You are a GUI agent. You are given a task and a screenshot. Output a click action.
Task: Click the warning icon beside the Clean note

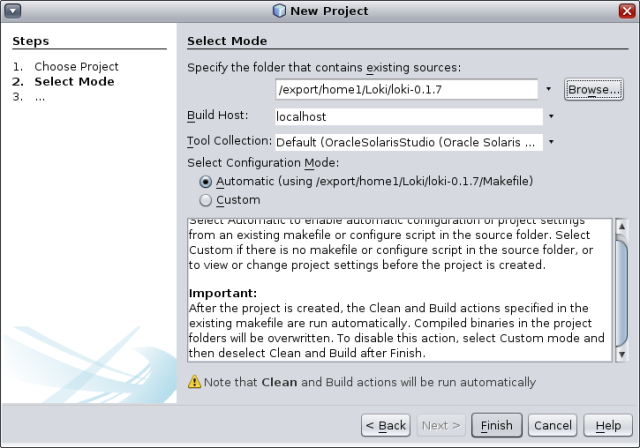coord(194,382)
